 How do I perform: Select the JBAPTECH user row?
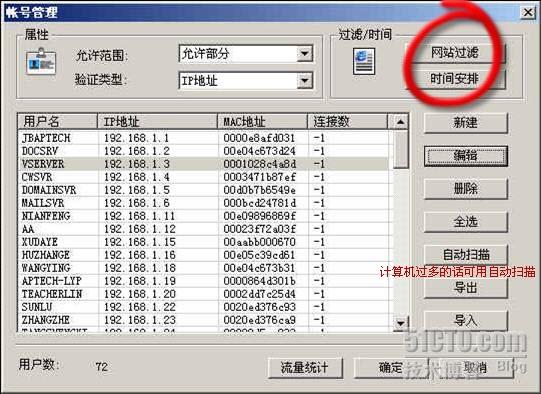204,138
